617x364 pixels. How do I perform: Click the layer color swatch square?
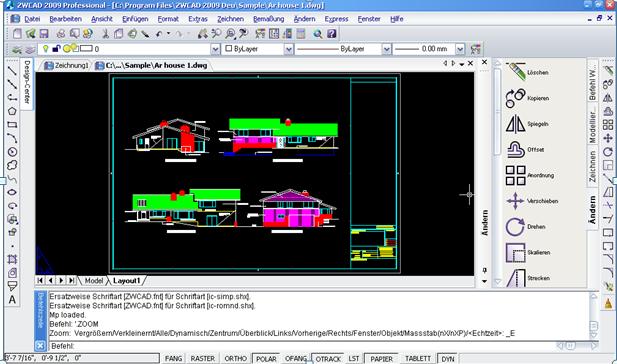pyautogui.click(x=86, y=49)
